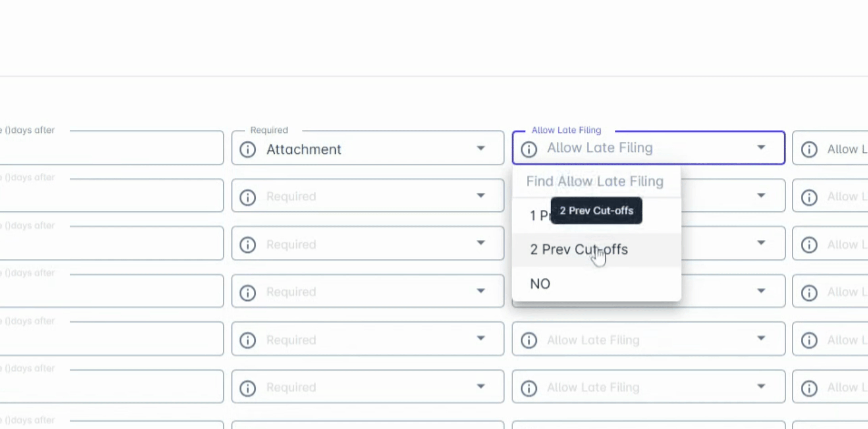This screenshot has width=868, height=429.
Task: Click info icon in sixth row Allow Late Filing field
Action: (x=529, y=388)
